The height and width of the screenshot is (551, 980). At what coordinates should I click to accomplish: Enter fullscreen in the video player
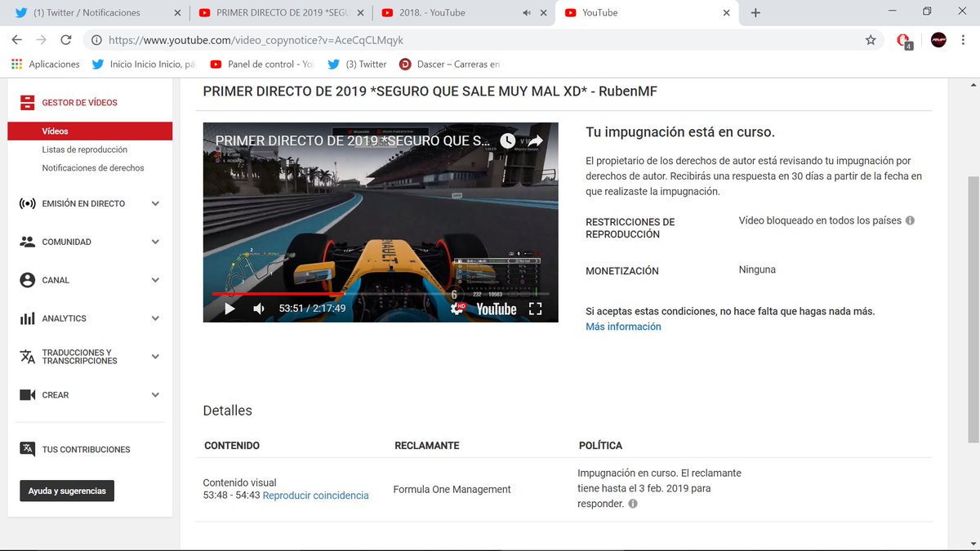click(x=536, y=309)
